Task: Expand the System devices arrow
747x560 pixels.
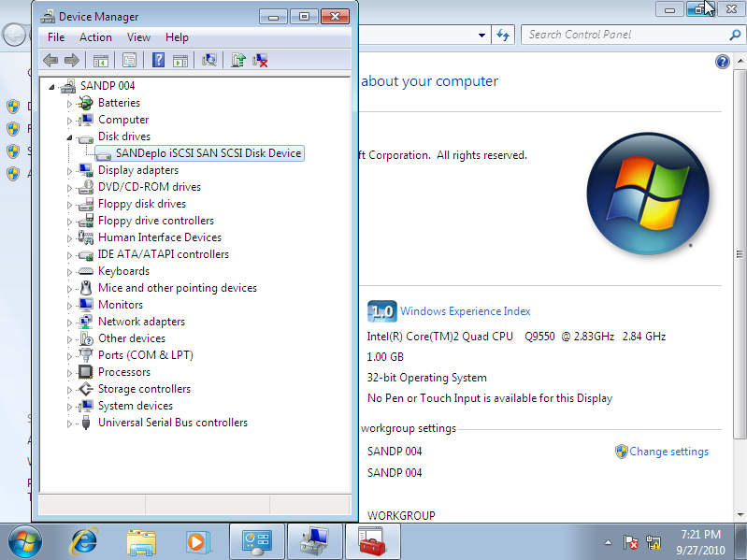Action: coord(69,407)
